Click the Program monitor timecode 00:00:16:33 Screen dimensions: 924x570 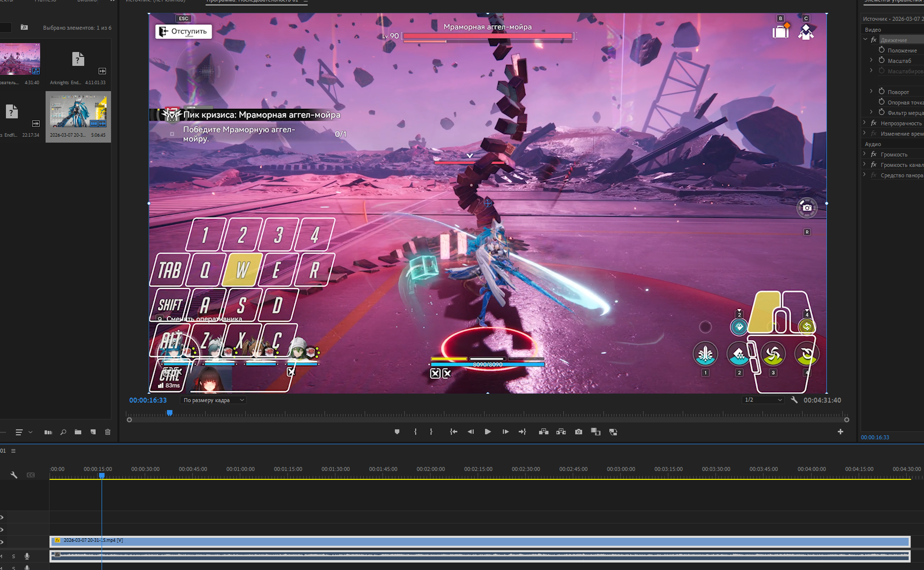tap(148, 400)
